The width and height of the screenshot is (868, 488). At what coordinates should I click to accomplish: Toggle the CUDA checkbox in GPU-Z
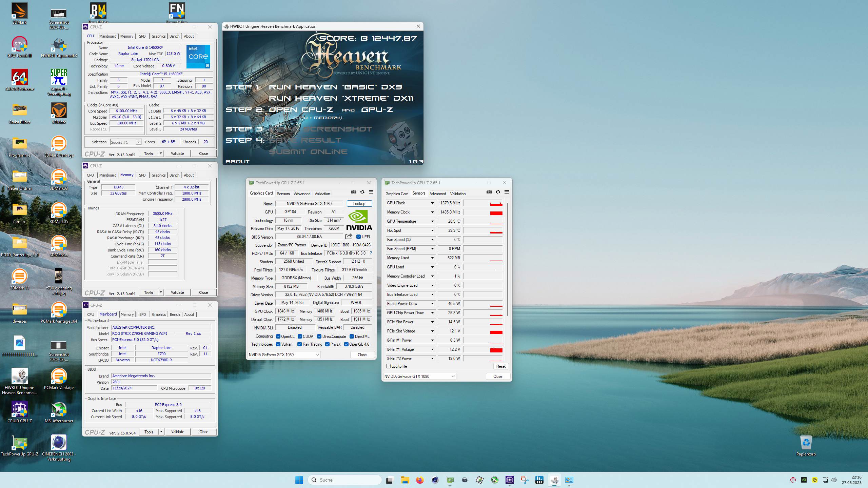click(300, 337)
